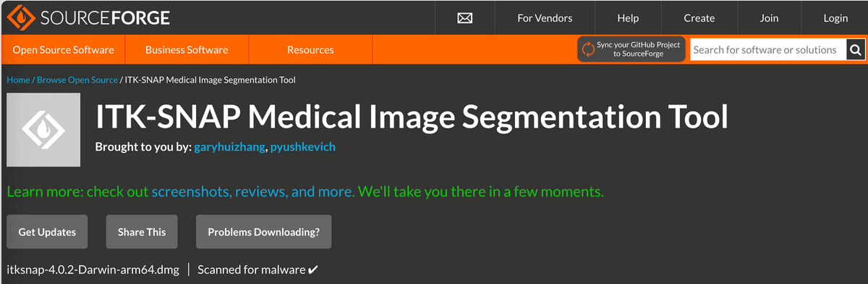Click the Get Updates button
The width and height of the screenshot is (868, 284).
pos(47,232)
